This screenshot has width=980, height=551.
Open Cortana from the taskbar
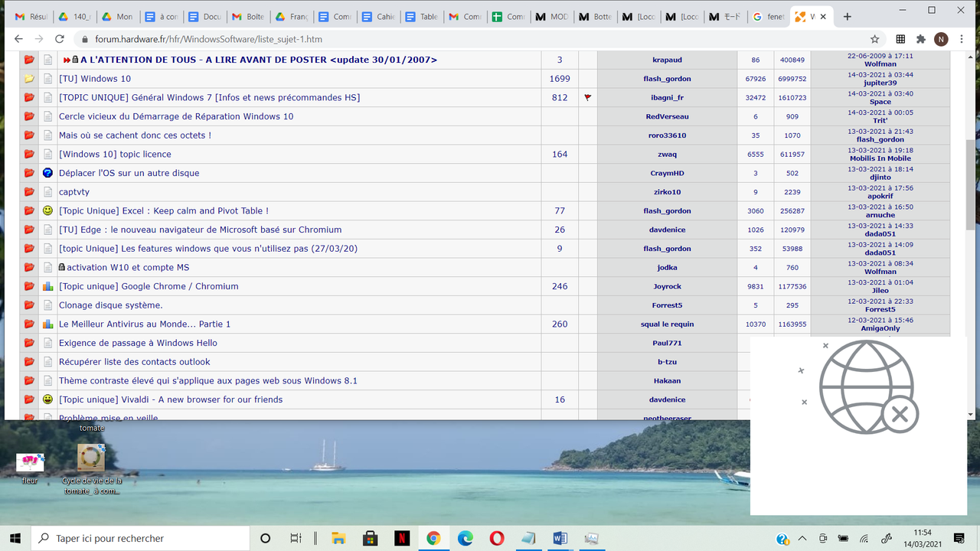pyautogui.click(x=265, y=538)
